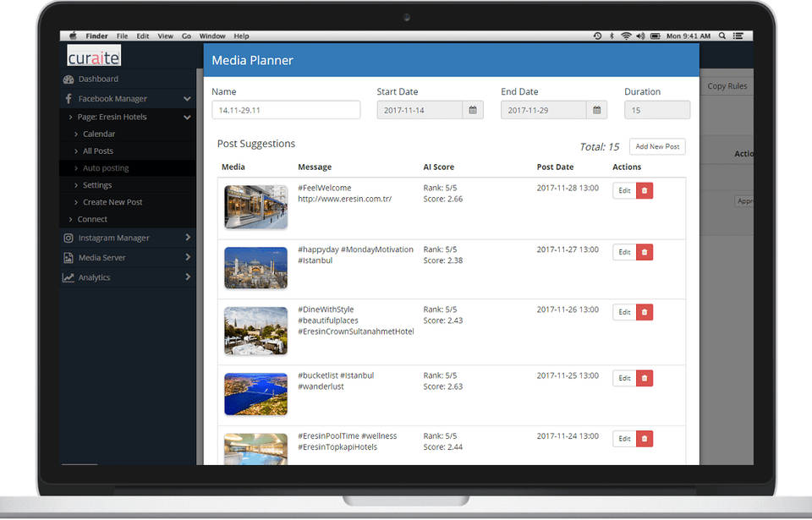Delete the #FeelWelcome post with trash icon

pos(645,191)
